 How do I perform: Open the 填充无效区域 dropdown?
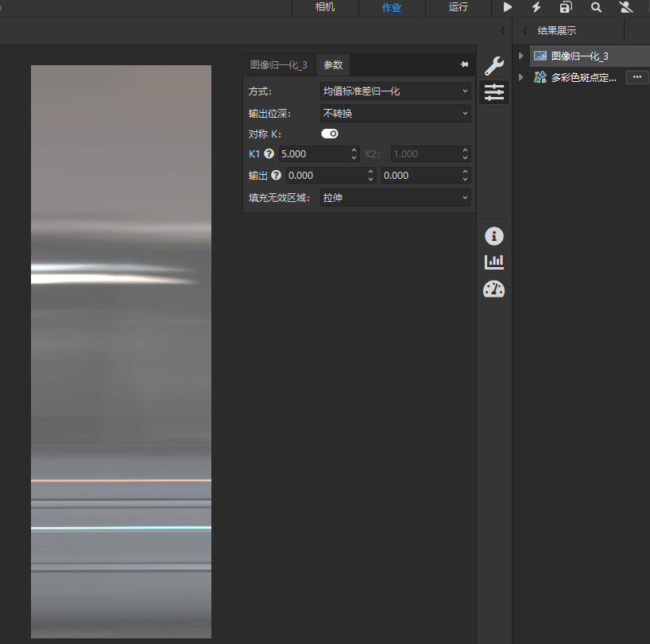[x=395, y=198]
